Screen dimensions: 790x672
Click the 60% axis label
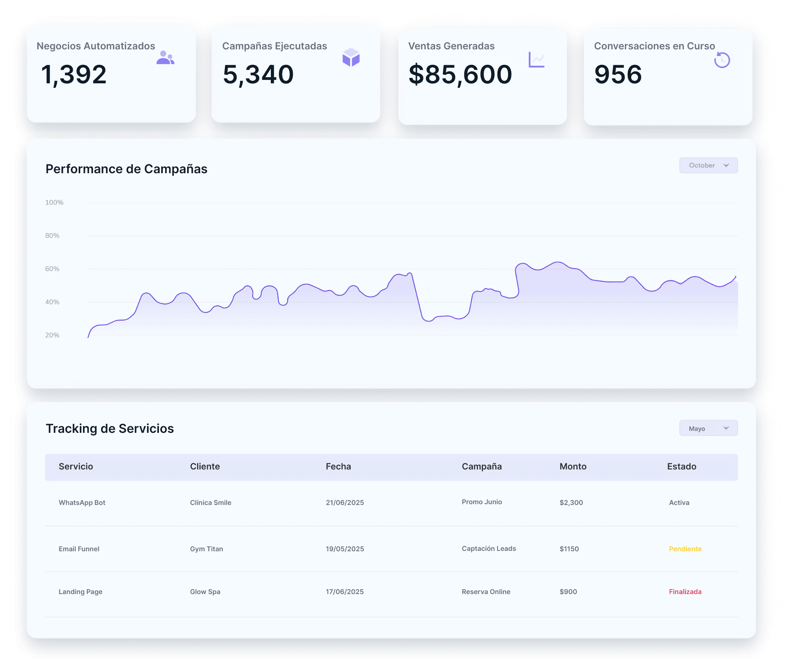[x=52, y=269]
